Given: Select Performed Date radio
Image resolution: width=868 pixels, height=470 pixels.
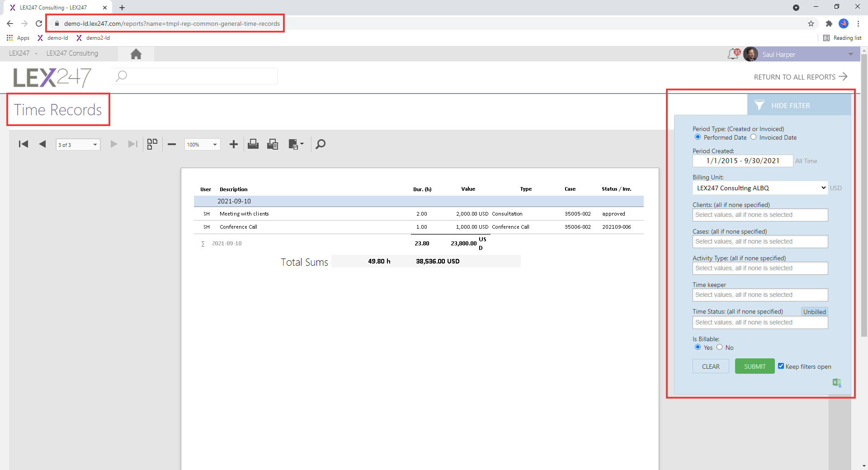Looking at the screenshot, I should click(698, 137).
